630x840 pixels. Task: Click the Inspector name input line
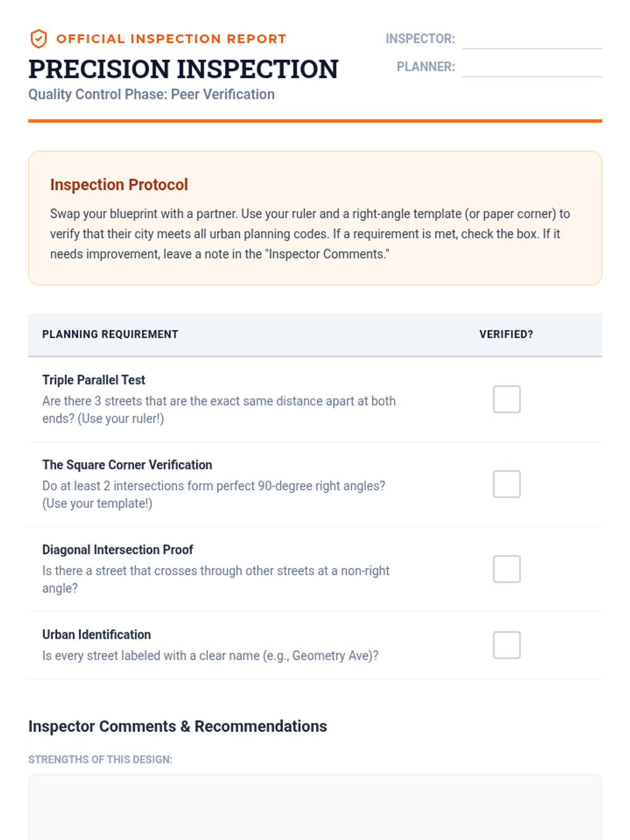(531, 40)
